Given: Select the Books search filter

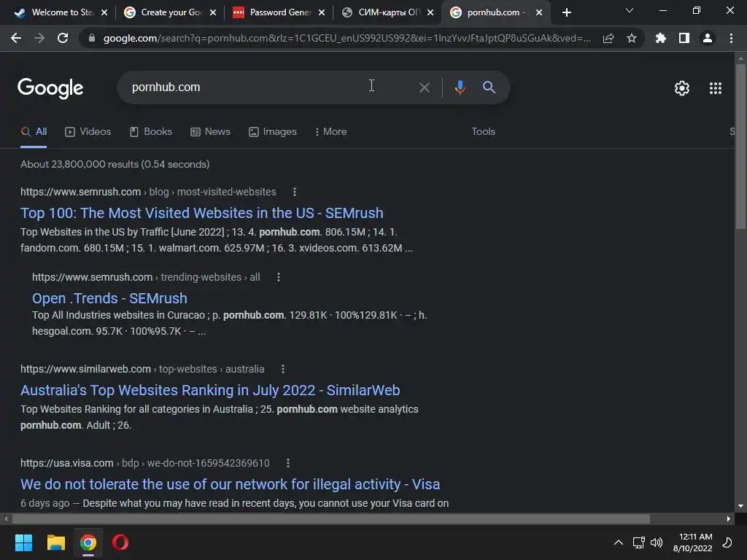Looking at the screenshot, I should coord(150,131).
